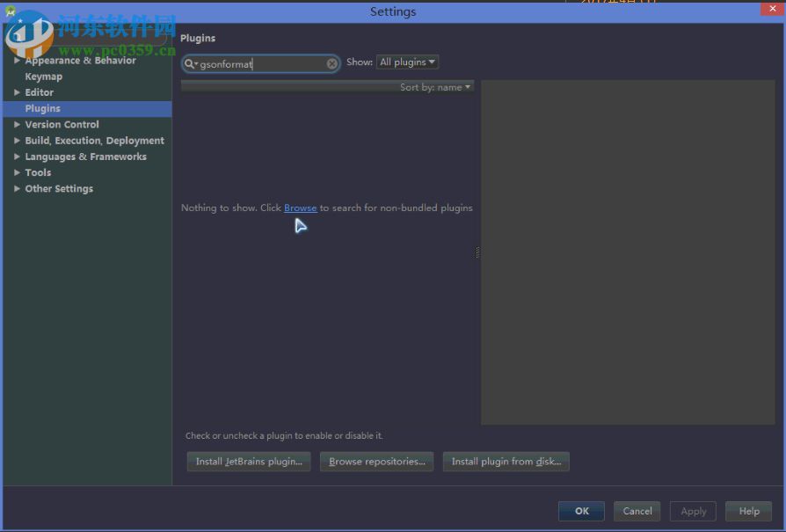Viewport: 786px width, 532px height.
Task: Open search history from magnifier arrow
Action: coord(195,63)
